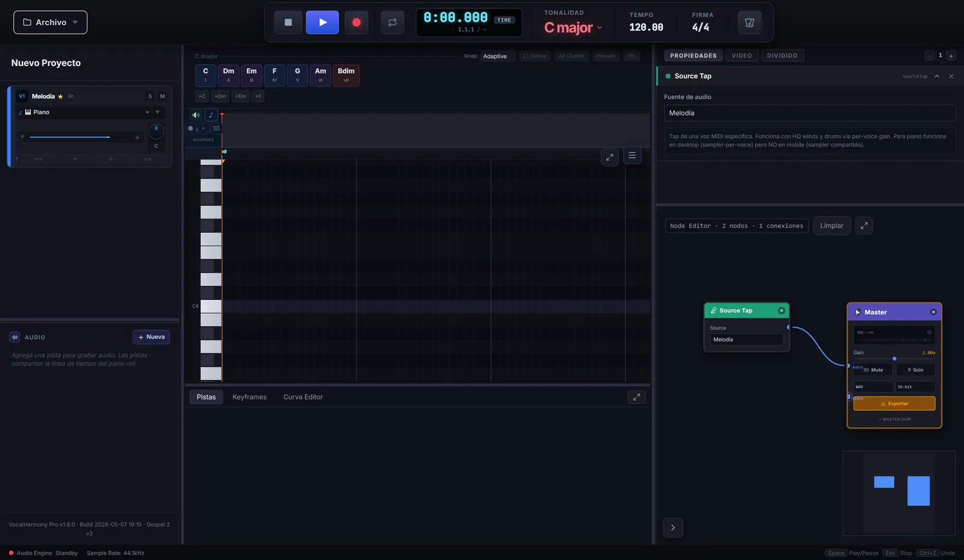Click the music note icon on the chord lane
This screenshot has width=964, height=560.
(x=211, y=115)
